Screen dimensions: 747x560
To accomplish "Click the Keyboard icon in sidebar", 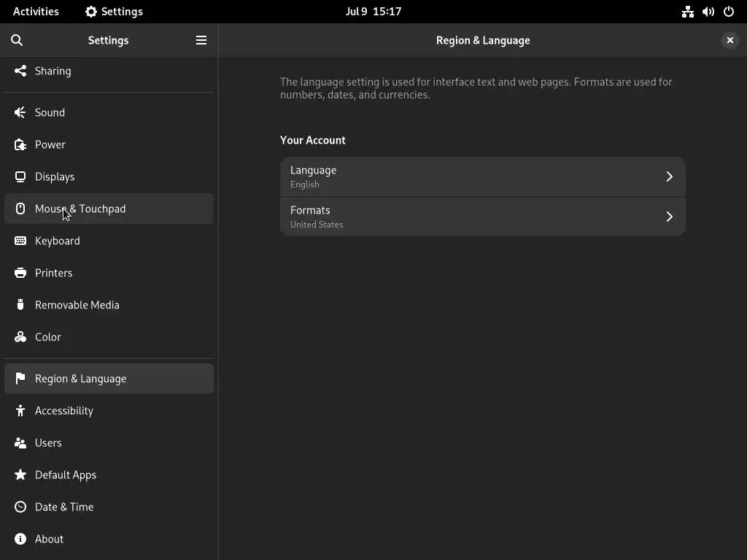I will coord(20,241).
